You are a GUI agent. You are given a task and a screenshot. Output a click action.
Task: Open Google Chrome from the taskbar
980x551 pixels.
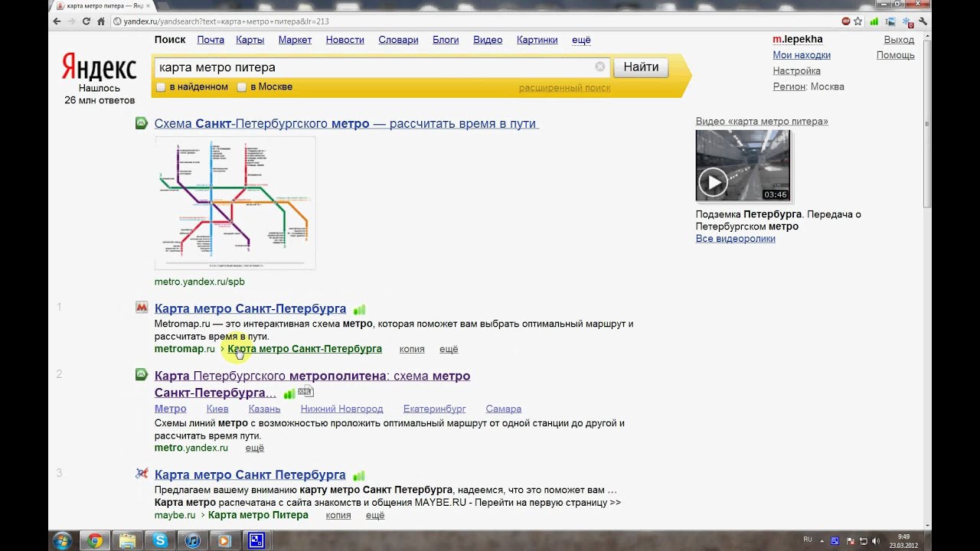click(95, 541)
